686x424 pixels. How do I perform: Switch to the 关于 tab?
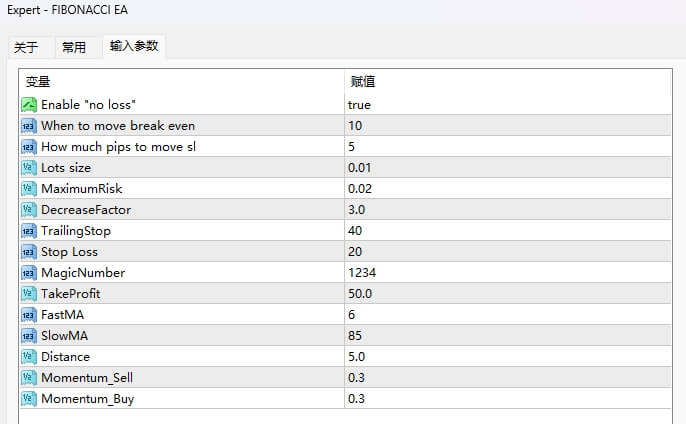pos(27,47)
